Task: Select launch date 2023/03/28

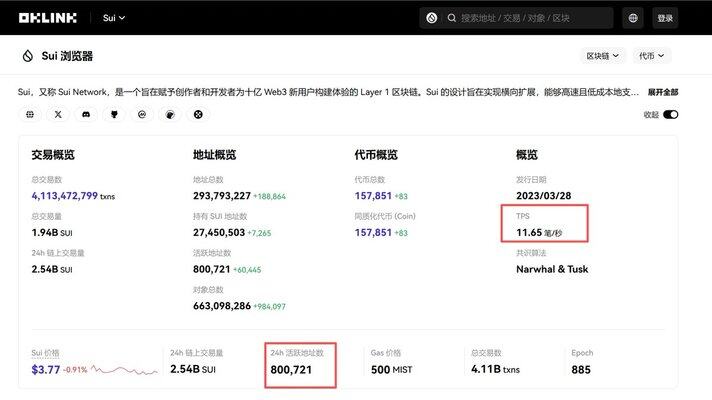Action: tap(544, 196)
